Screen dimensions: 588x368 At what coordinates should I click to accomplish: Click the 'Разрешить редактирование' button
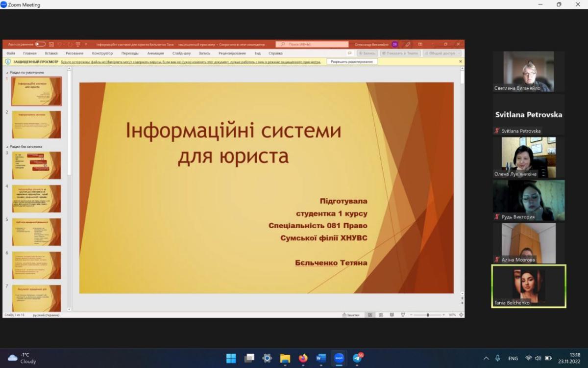[x=352, y=62]
